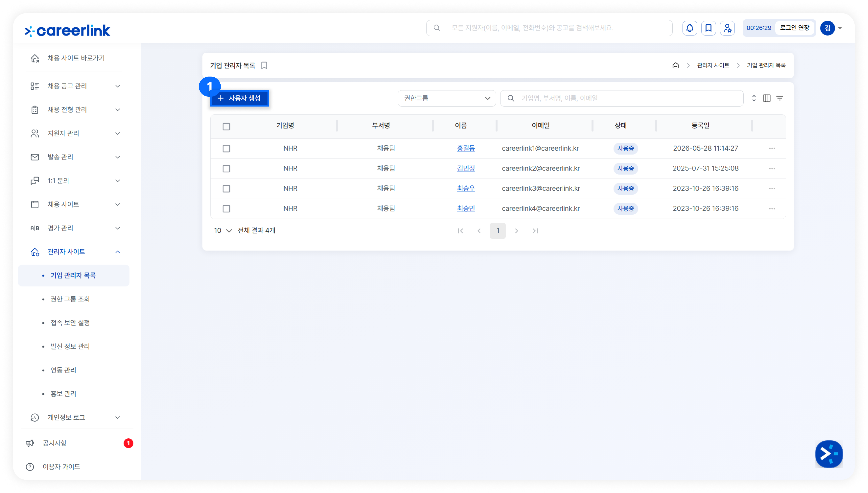This screenshot has width=868, height=493.
Task: Click the 사용자 생성 button
Action: tap(239, 98)
